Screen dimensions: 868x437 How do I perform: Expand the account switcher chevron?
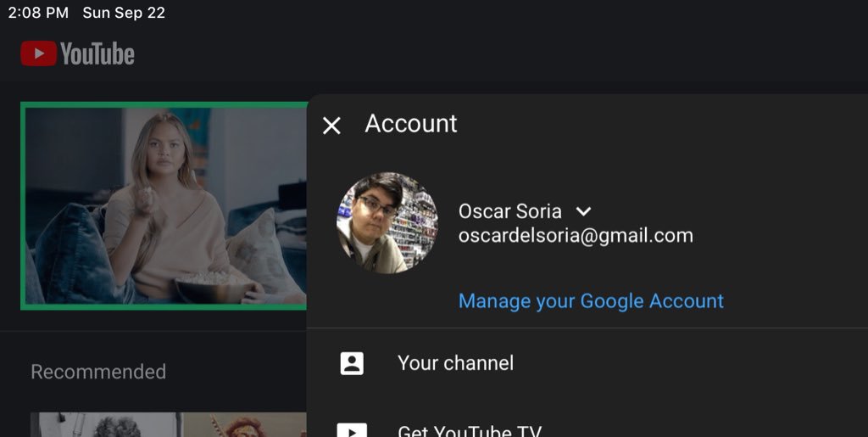pos(583,211)
